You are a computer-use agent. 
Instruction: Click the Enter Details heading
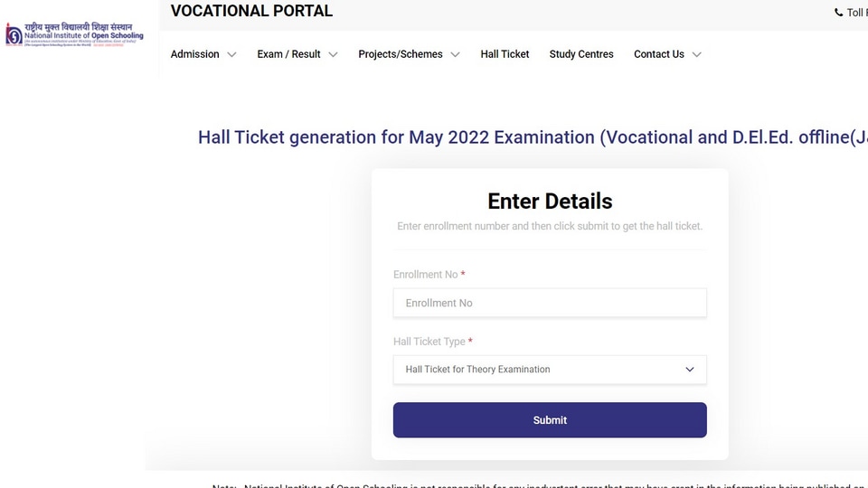pos(550,202)
